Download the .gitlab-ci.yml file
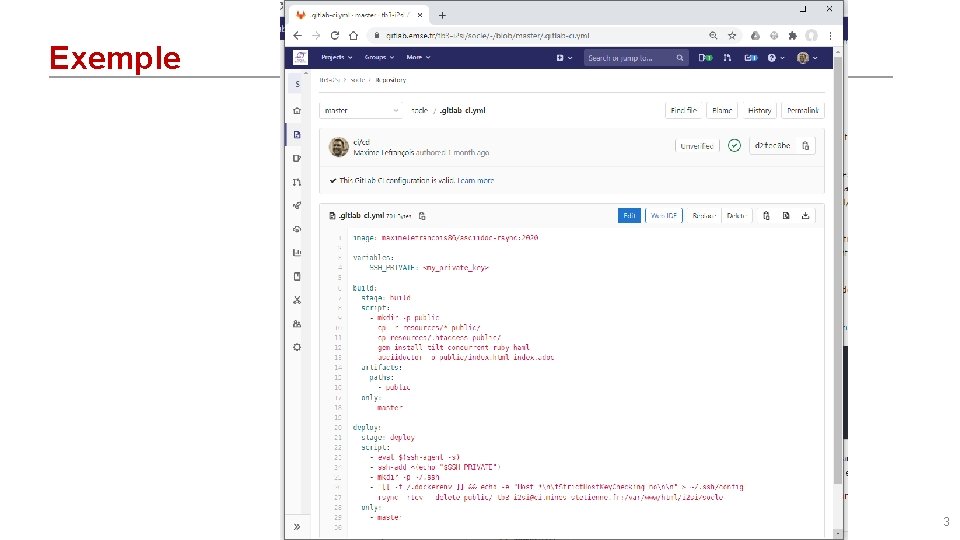This screenshot has height=540, width=960. point(805,216)
